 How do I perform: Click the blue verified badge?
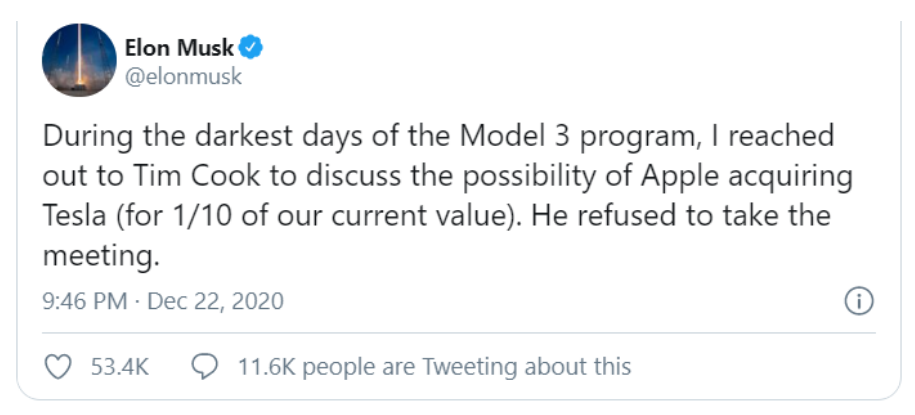pyautogui.click(x=251, y=48)
